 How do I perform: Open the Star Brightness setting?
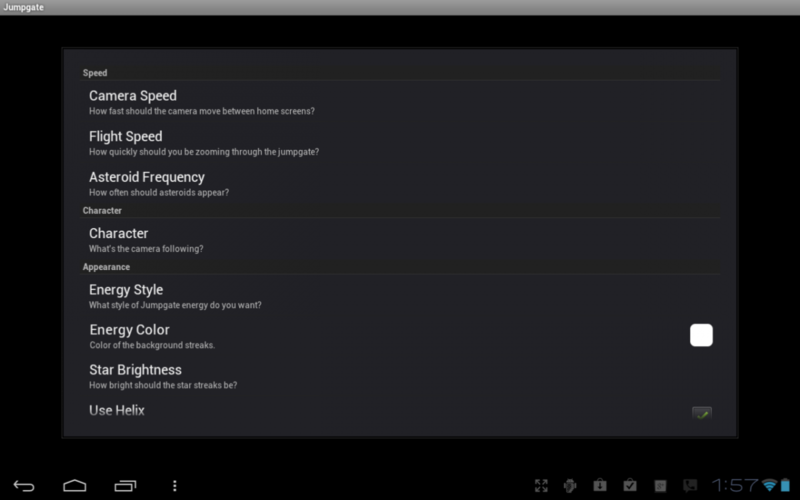click(400, 376)
